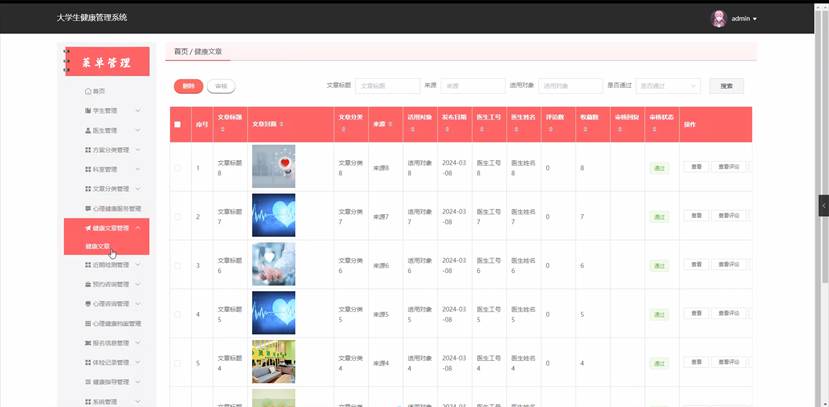Expand the 预约咨询管理 menu chevron
This screenshot has height=407, width=829.
point(137,284)
